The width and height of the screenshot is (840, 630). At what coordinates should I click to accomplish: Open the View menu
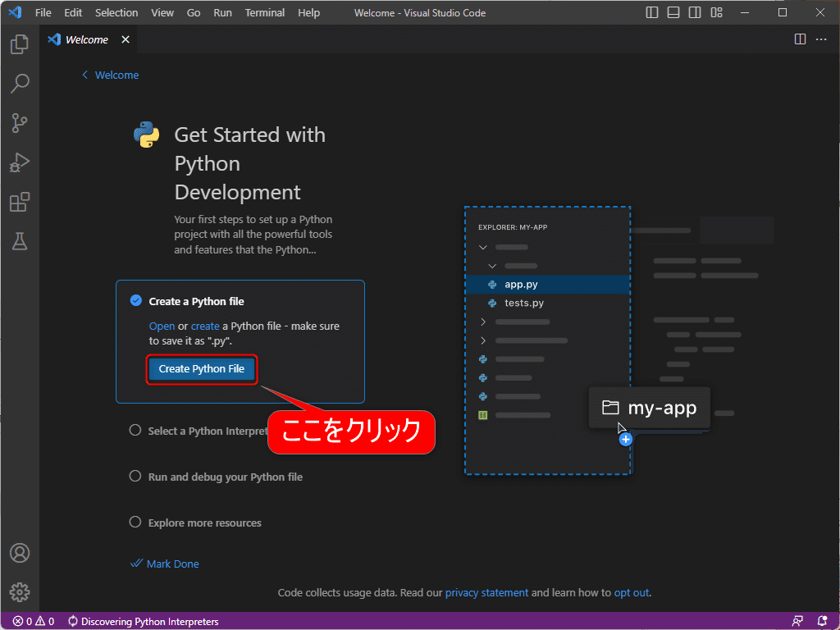click(162, 12)
